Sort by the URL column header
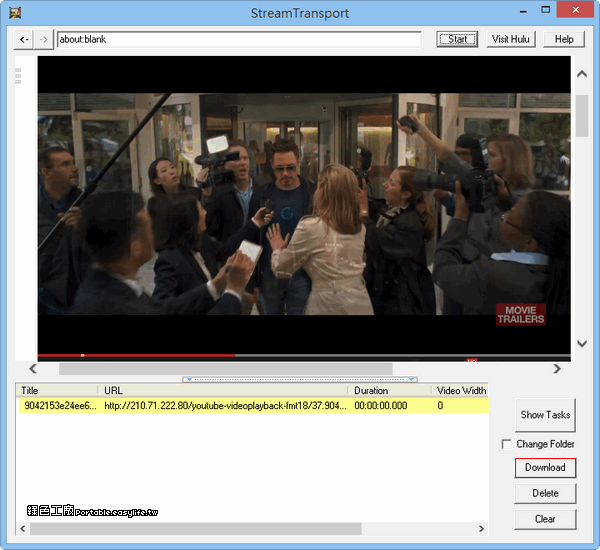Image resolution: width=600 pixels, height=550 pixels. [223, 390]
